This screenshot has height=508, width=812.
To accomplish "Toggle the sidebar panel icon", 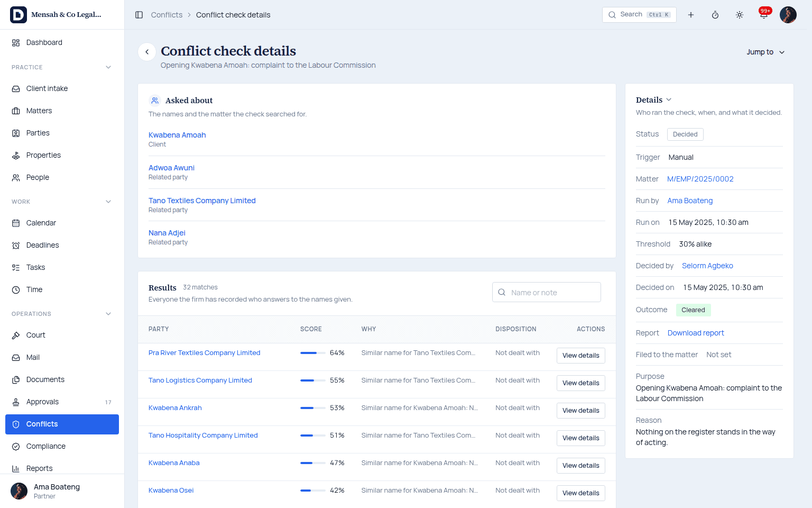I will pyautogui.click(x=139, y=15).
